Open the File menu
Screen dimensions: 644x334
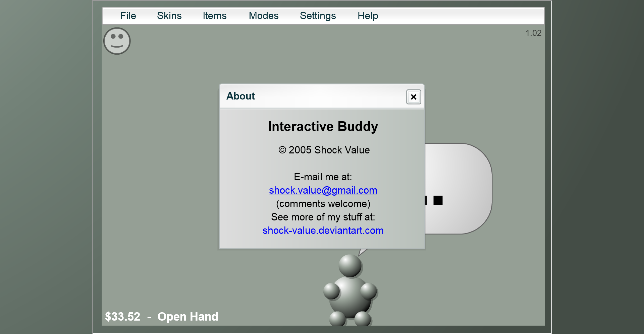click(128, 15)
